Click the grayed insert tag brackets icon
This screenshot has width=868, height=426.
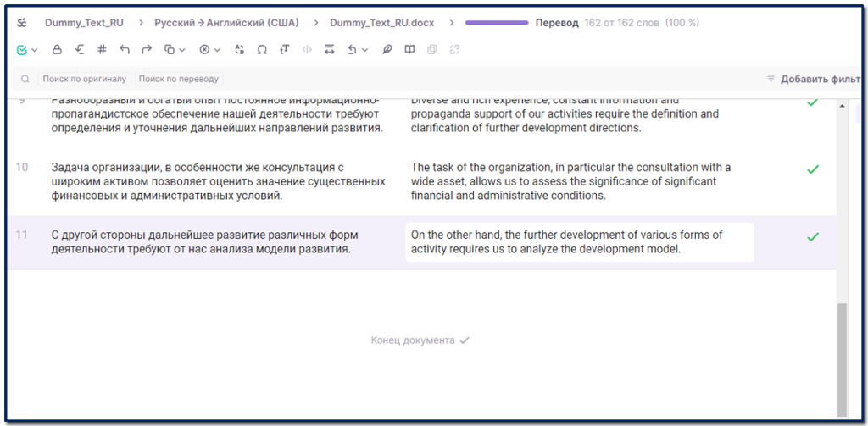pyautogui.click(x=307, y=50)
